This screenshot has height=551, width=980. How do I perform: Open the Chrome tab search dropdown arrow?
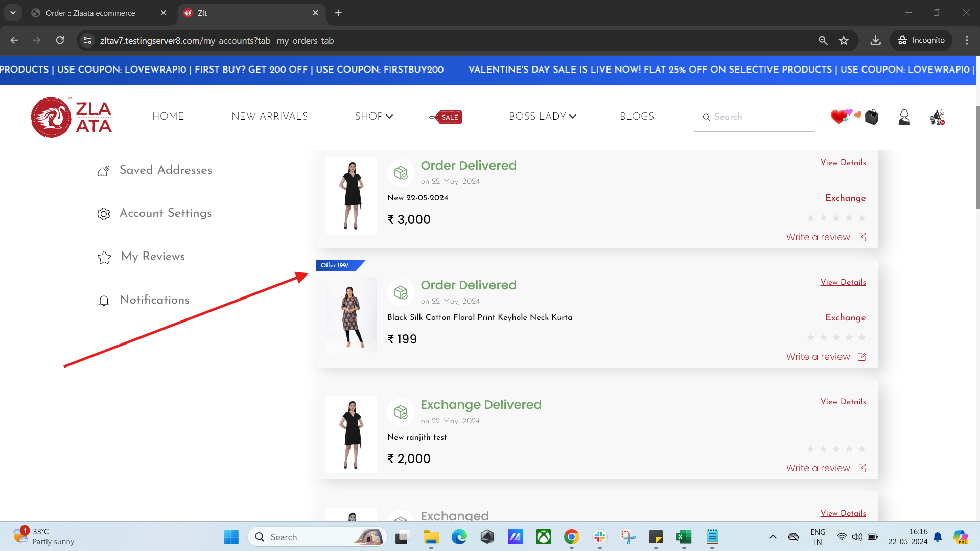[13, 13]
